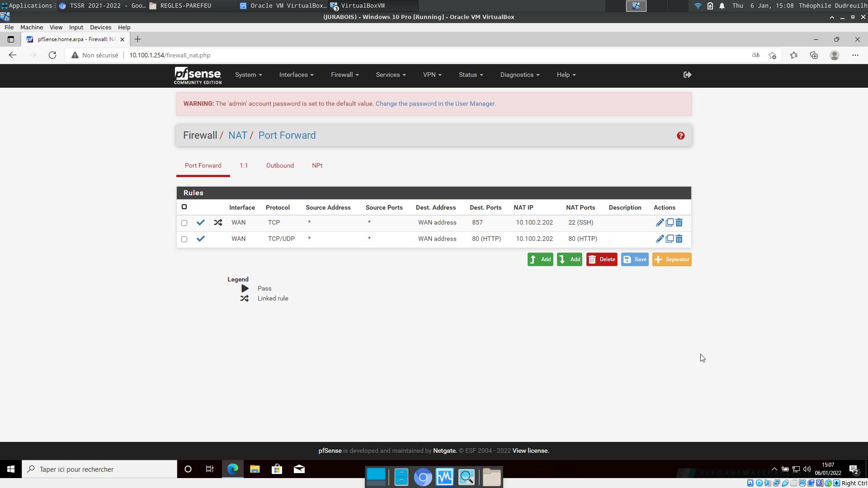Open the NPt tab

pos(317,166)
